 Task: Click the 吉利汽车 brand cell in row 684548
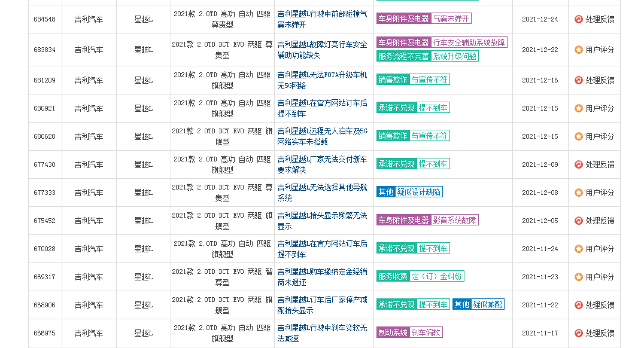(x=89, y=19)
